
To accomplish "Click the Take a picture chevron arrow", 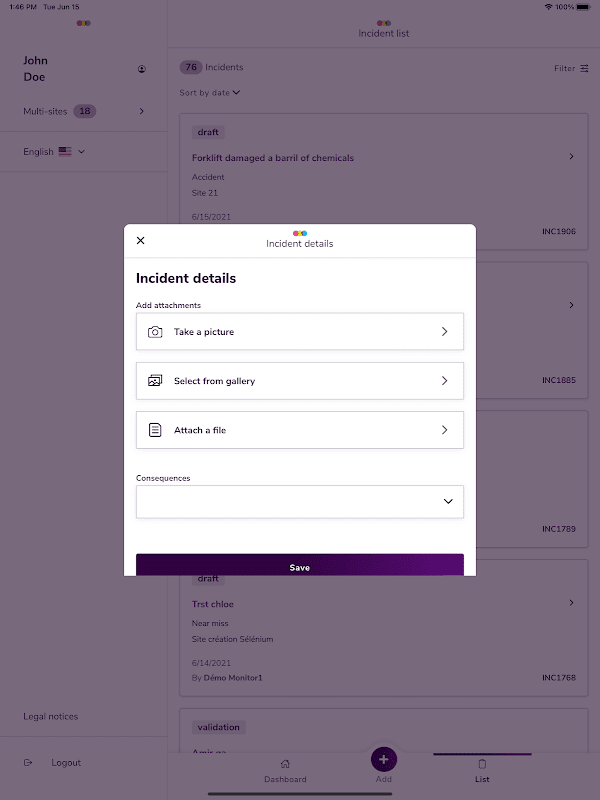I will point(444,332).
